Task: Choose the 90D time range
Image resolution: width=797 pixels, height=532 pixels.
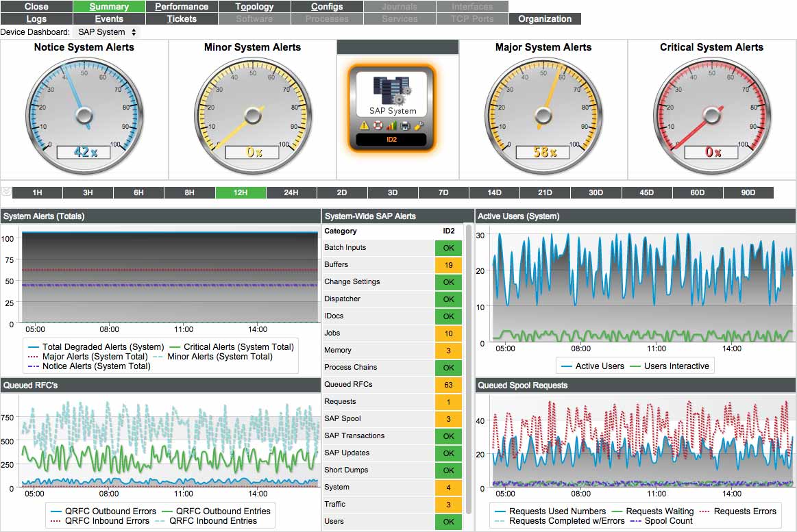Action: point(748,192)
